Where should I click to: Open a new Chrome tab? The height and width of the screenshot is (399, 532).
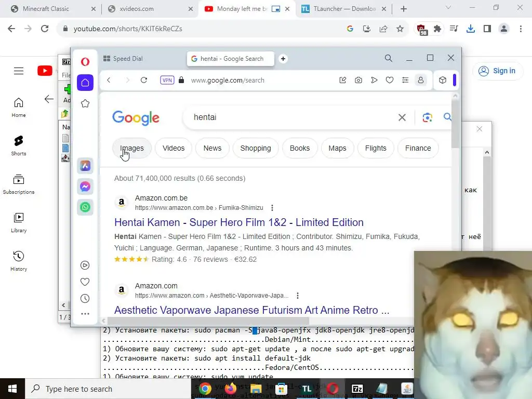click(x=403, y=9)
